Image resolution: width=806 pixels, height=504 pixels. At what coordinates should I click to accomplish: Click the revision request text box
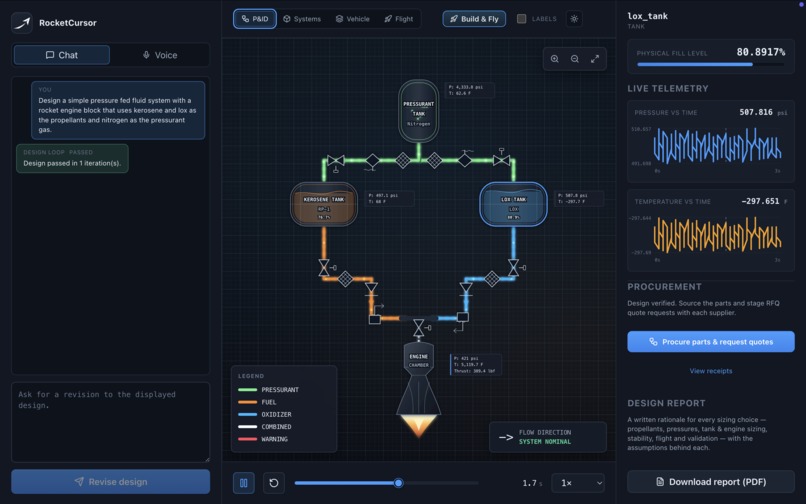tap(111, 422)
